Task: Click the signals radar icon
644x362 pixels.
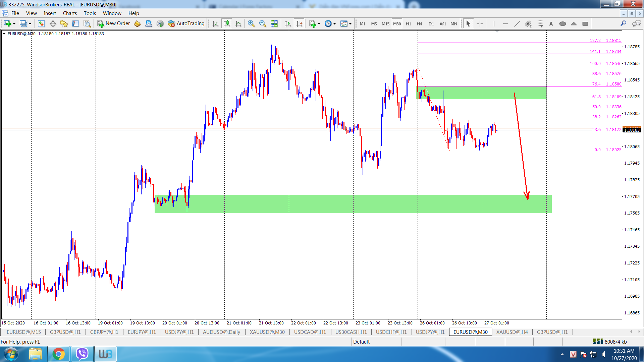Action: (160, 23)
